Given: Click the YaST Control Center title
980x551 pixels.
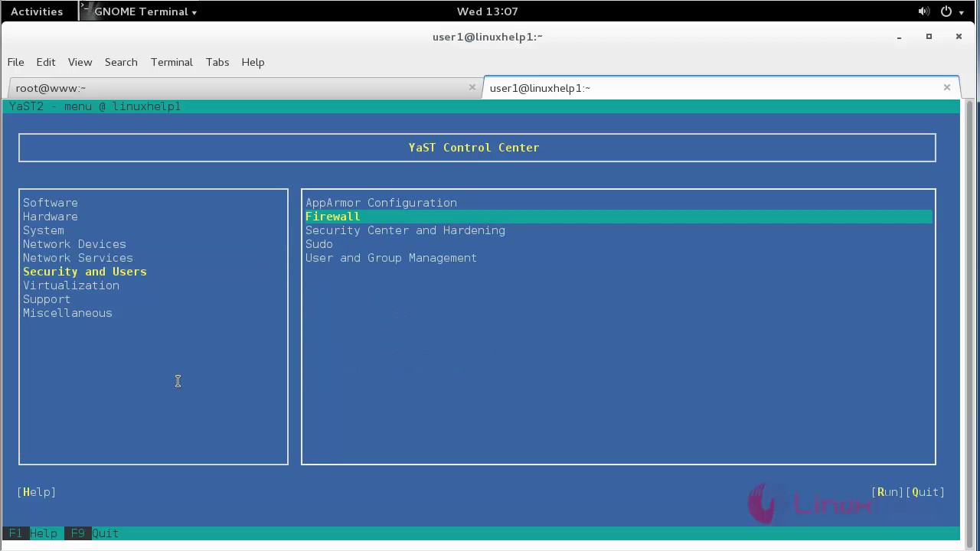Looking at the screenshot, I should point(474,148).
